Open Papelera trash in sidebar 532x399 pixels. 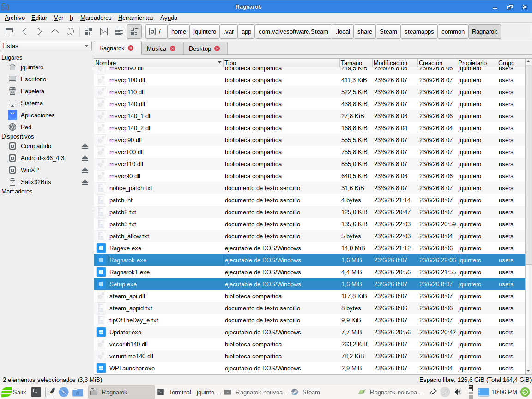coord(32,91)
